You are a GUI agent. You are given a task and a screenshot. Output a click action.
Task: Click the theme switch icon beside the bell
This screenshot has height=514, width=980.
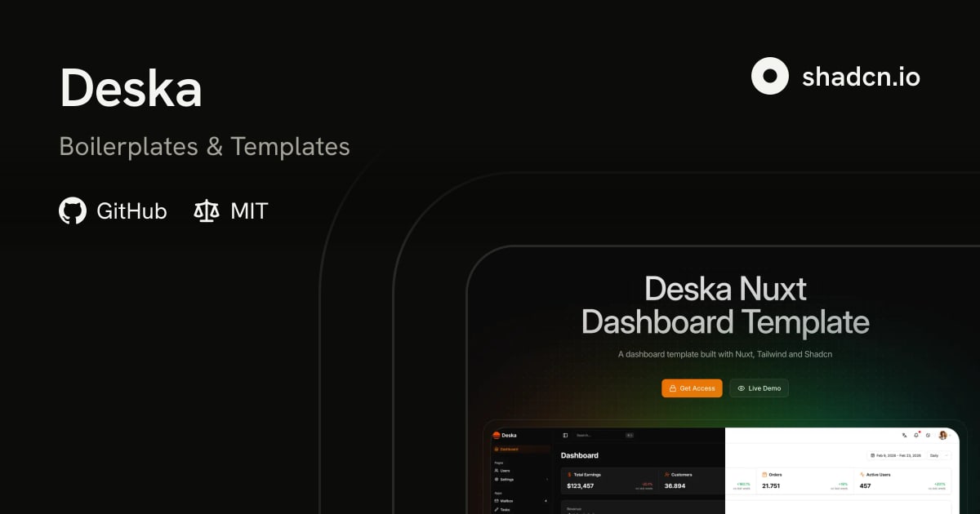(928, 435)
